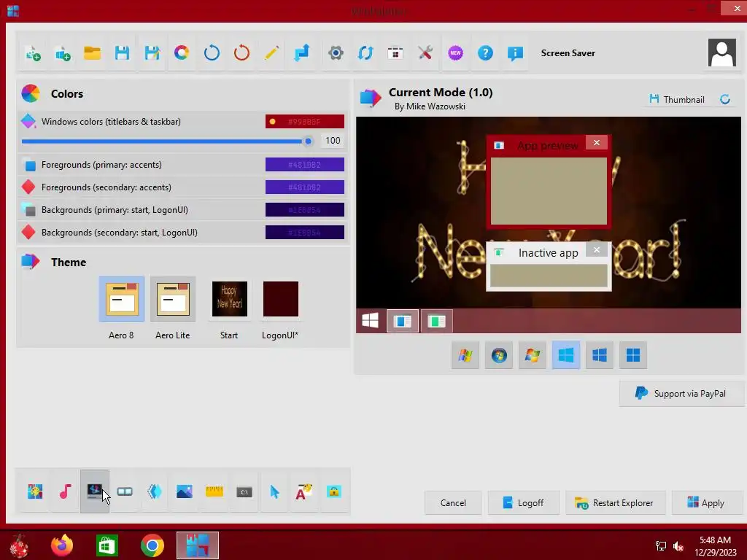
Task: Click the LogonUI dark red thumbnail
Action: click(281, 299)
